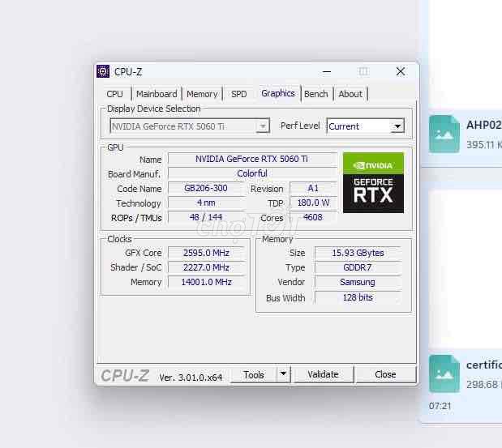Click the Tools button
This screenshot has width=502, height=448.
pyautogui.click(x=254, y=374)
